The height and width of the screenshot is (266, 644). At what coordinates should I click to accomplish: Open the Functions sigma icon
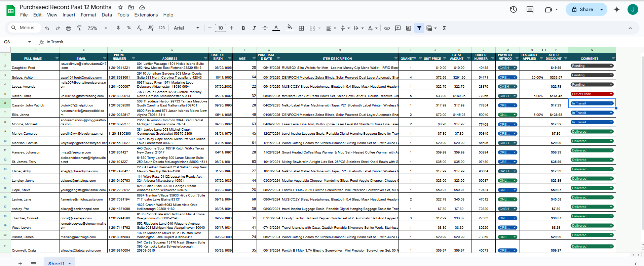pyautogui.click(x=444, y=28)
